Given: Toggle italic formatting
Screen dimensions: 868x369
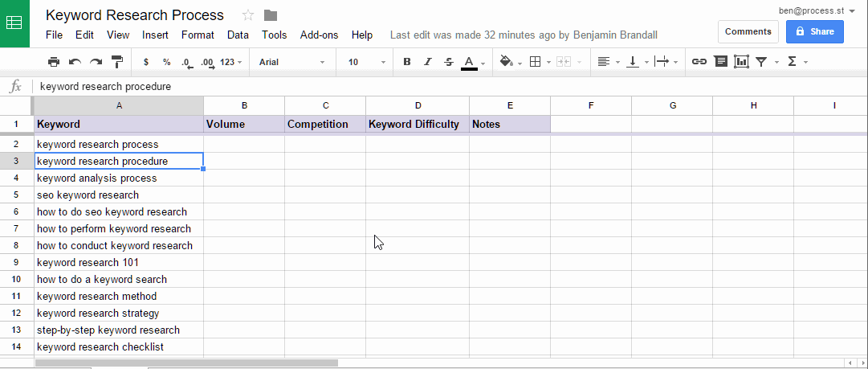Looking at the screenshot, I should click(x=428, y=62).
